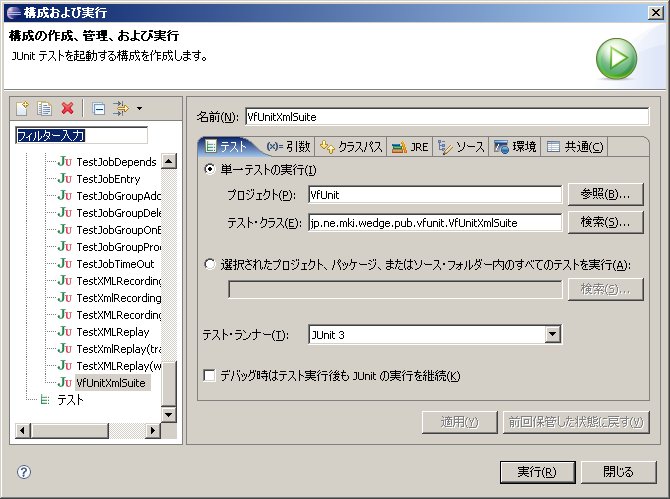Select the テスト tree node
This screenshot has width=670, height=499.
point(70,400)
